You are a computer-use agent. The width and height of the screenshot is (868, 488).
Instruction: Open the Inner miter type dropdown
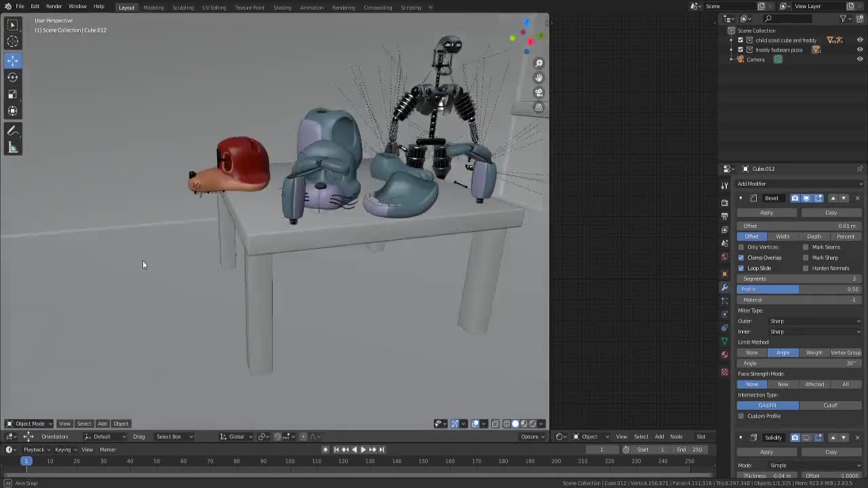tap(815, 331)
